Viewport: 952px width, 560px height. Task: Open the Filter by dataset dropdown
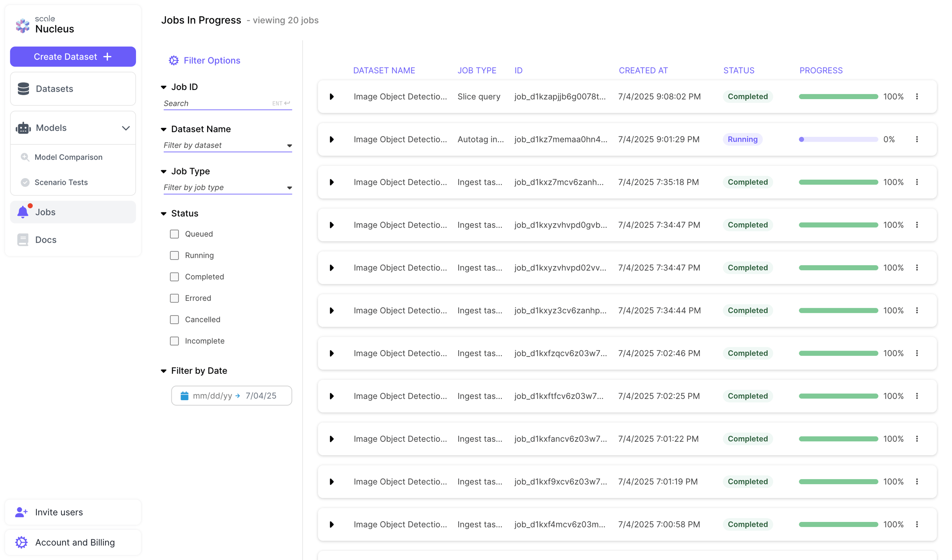228,146
